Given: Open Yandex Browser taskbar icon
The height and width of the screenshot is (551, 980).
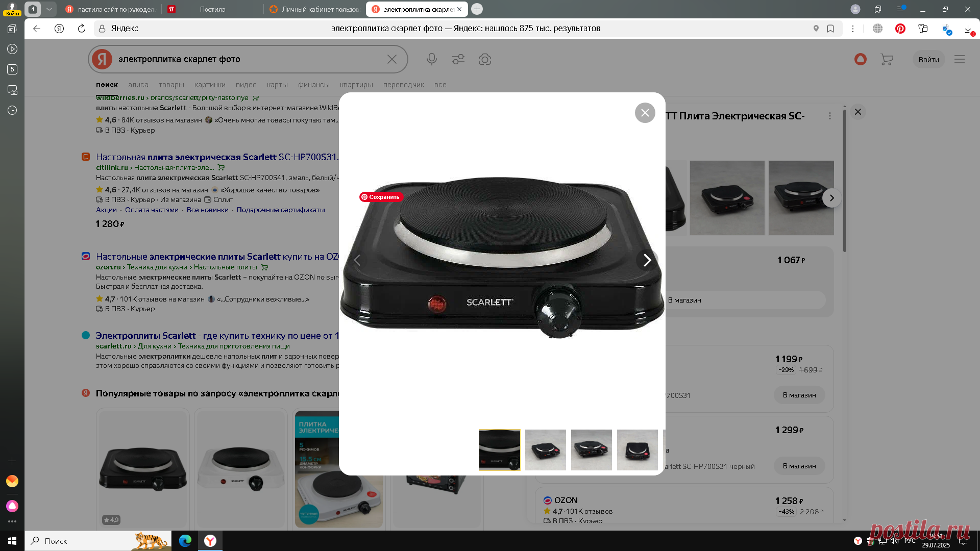Looking at the screenshot, I should tap(210, 541).
